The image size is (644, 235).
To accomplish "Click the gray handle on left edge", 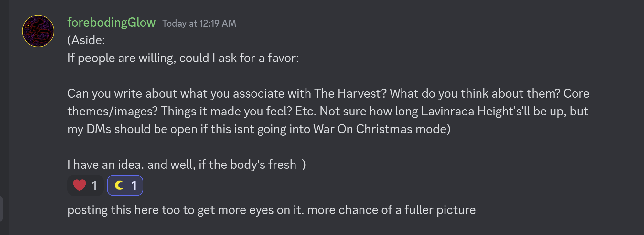I will [1, 208].
